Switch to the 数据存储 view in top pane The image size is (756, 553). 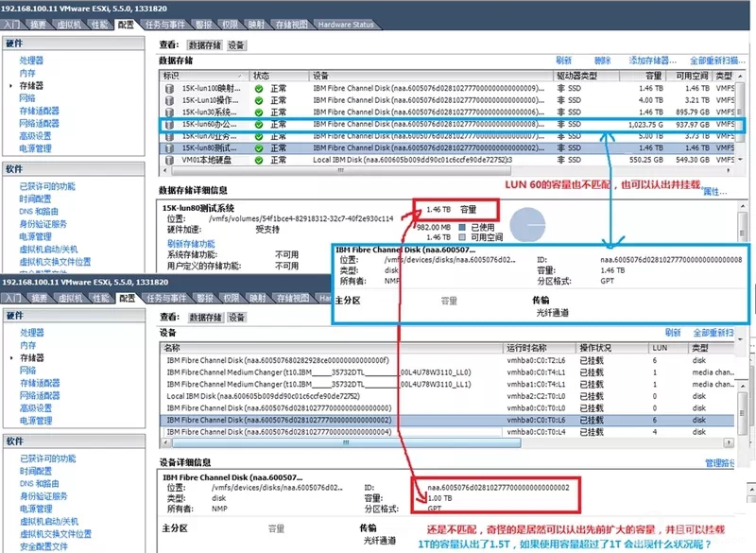coord(204,44)
